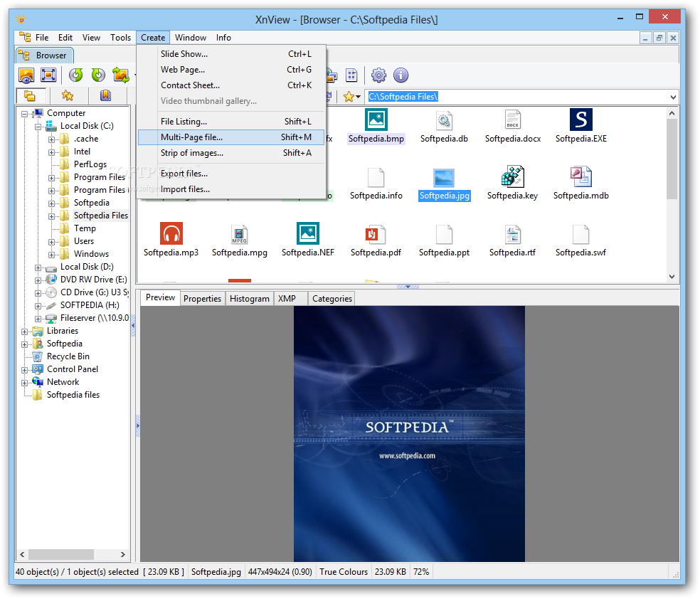Select the Recycle Bin tree item
Image resolution: width=700 pixels, height=599 pixels.
click(x=68, y=356)
